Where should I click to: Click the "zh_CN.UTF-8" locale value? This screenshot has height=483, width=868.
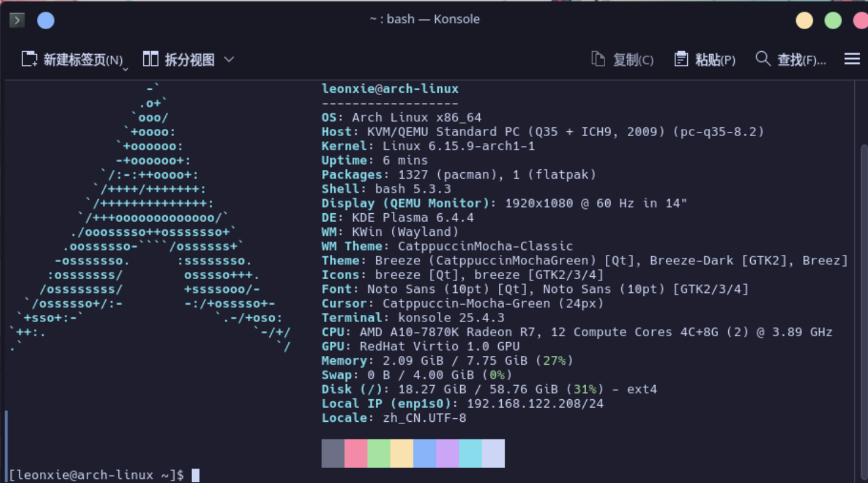pyautogui.click(x=424, y=418)
